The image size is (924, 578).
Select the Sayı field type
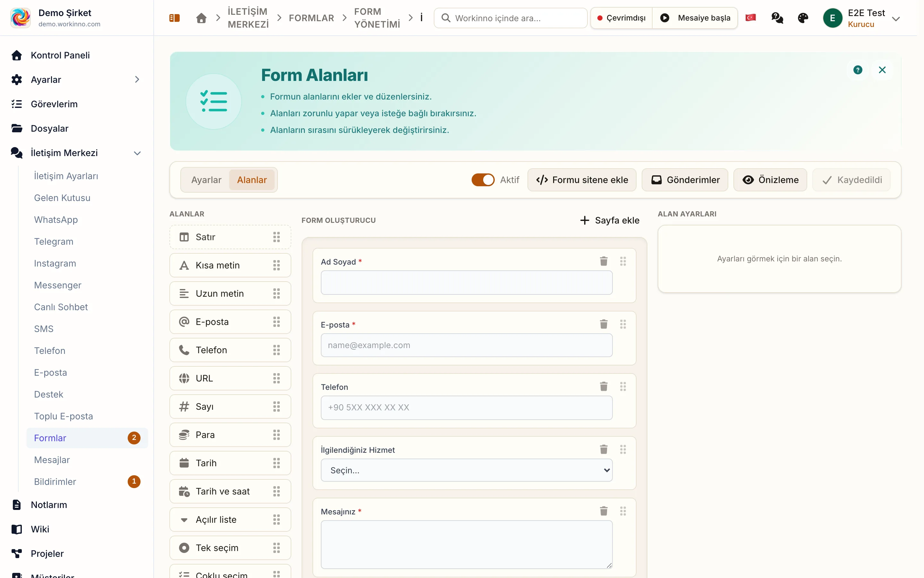(x=230, y=407)
